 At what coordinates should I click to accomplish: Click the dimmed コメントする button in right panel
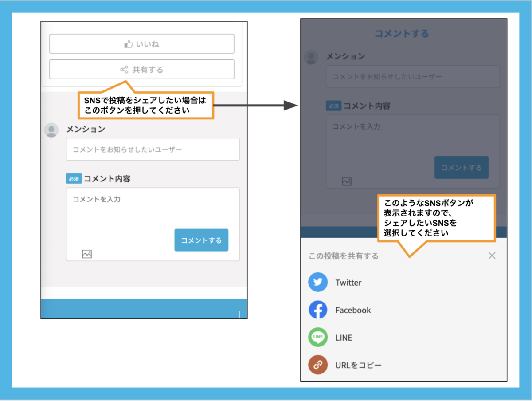tap(461, 168)
